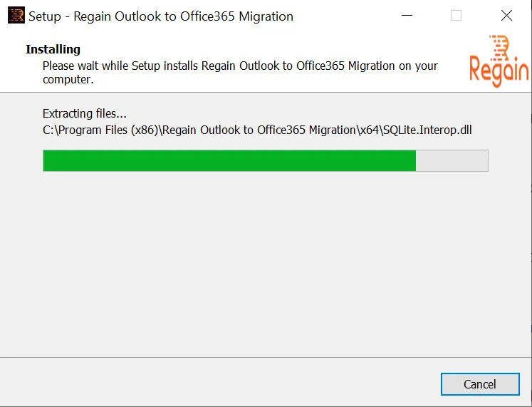Click the orange Regain wordmark logo
The width and height of the screenshot is (532, 407).
[x=499, y=71]
